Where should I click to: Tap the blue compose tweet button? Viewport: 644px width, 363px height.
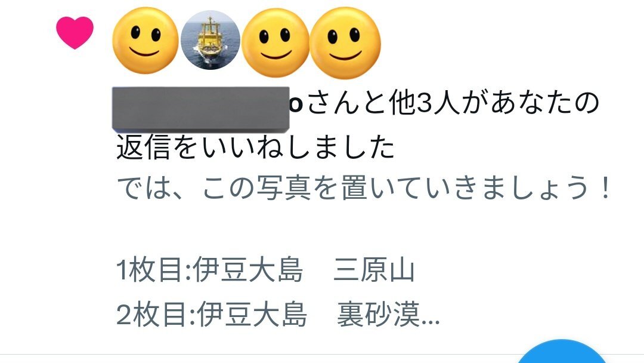click(562, 351)
